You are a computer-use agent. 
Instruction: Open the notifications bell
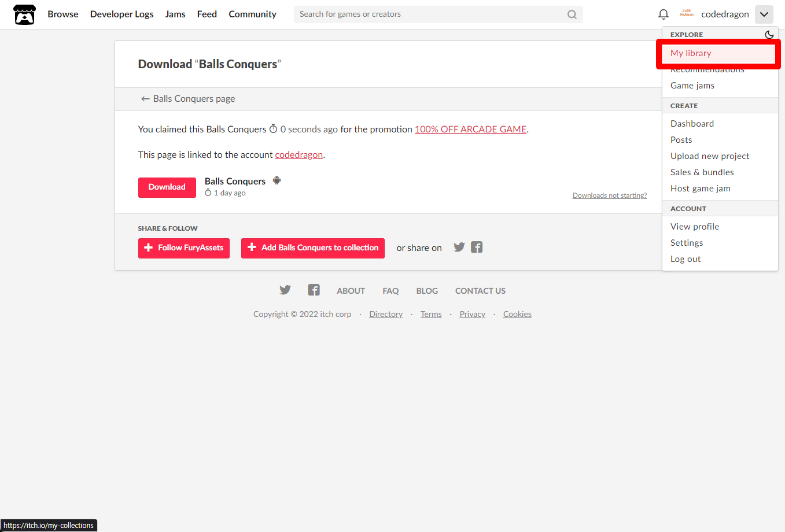pos(664,14)
